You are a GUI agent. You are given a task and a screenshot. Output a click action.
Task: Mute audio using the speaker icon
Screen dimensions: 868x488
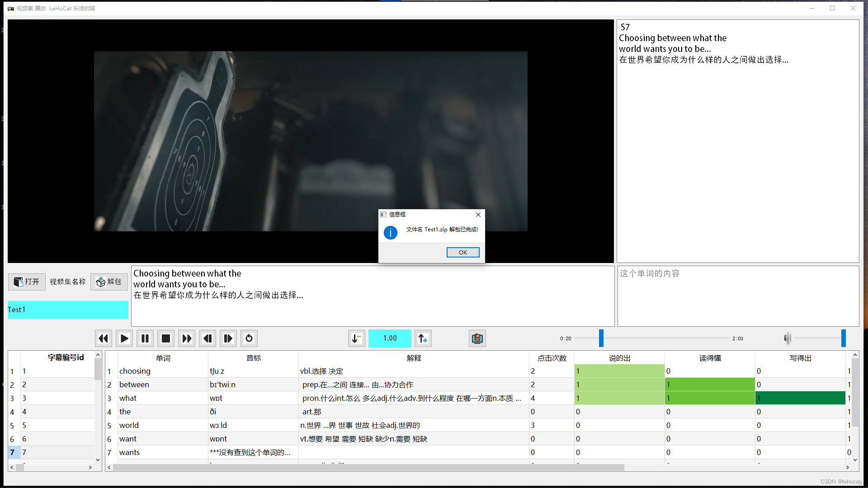click(x=787, y=338)
